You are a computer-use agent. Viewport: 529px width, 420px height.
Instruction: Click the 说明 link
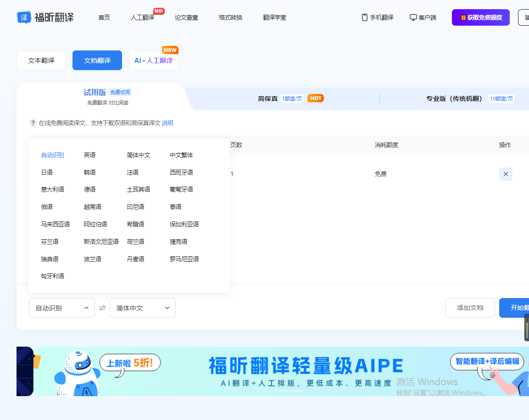pos(167,123)
